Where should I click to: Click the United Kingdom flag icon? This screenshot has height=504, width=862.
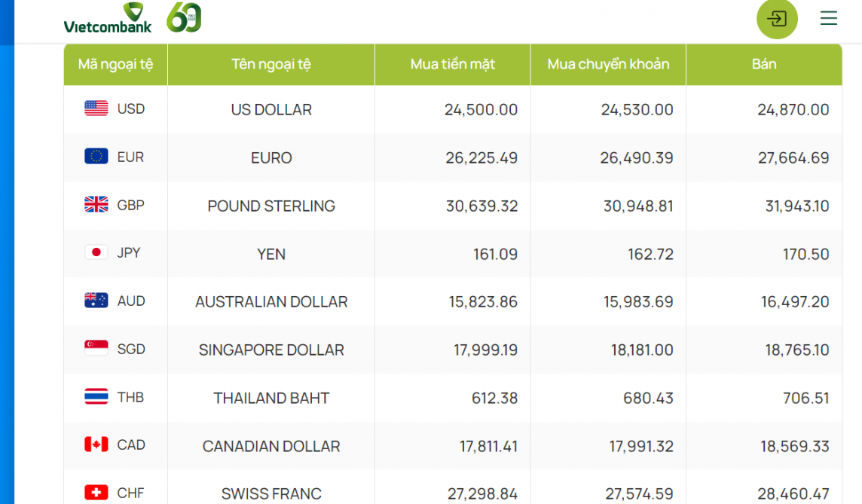click(x=96, y=205)
